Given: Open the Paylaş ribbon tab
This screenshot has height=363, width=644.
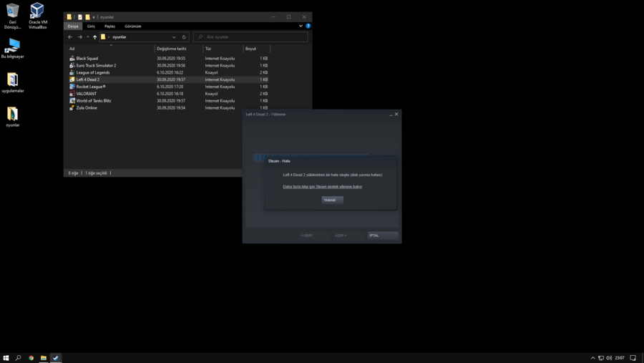Looking at the screenshot, I should tap(109, 26).
